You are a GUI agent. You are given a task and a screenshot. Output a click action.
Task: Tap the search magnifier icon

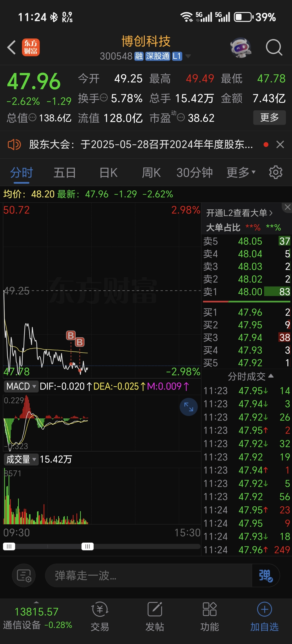(x=274, y=47)
